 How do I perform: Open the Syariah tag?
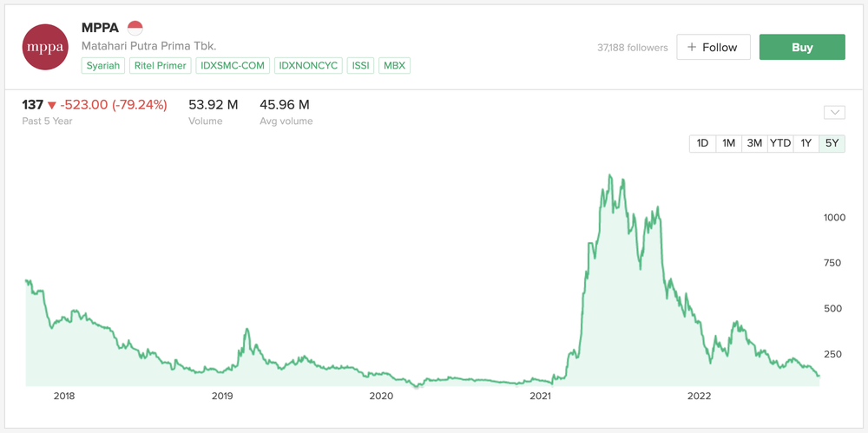click(x=103, y=65)
